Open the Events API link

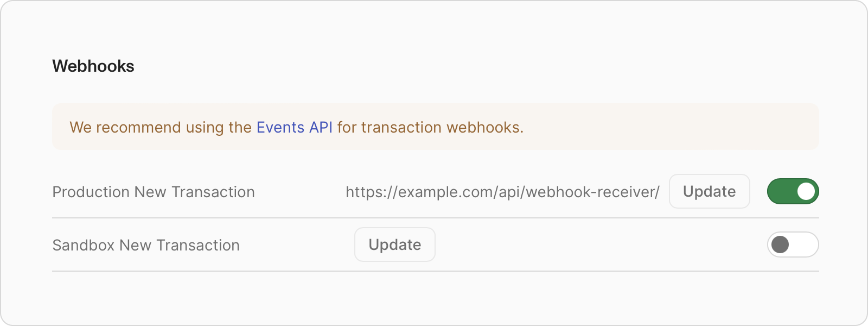295,127
